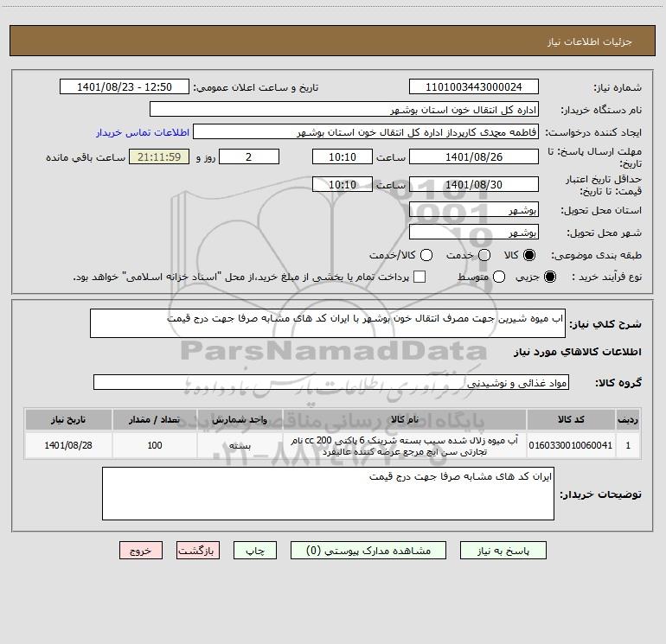
Task: Select the متوسط purchase type radio
Action: (499, 277)
